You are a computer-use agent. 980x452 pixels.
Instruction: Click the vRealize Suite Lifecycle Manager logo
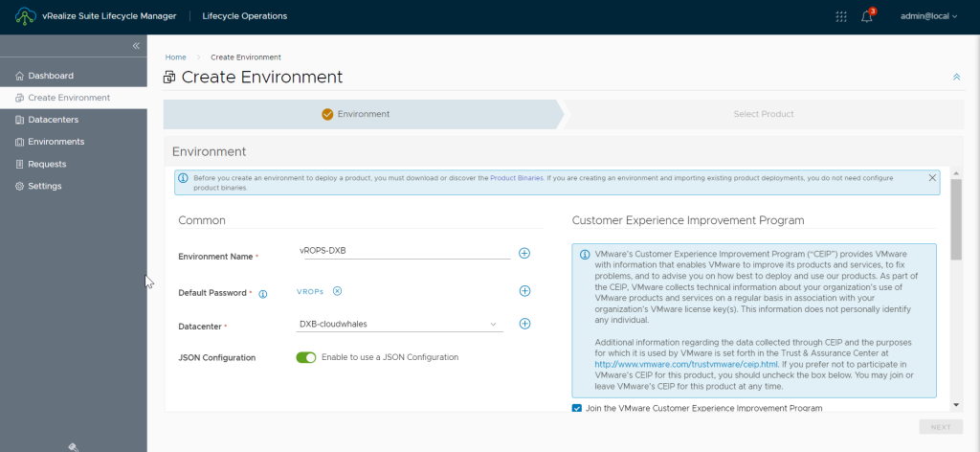(x=26, y=16)
